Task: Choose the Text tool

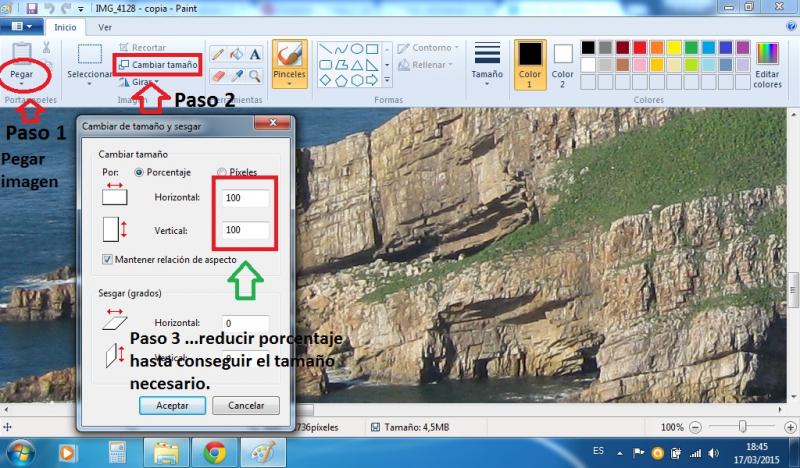Action: pyautogui.click(x=255, y=54)
